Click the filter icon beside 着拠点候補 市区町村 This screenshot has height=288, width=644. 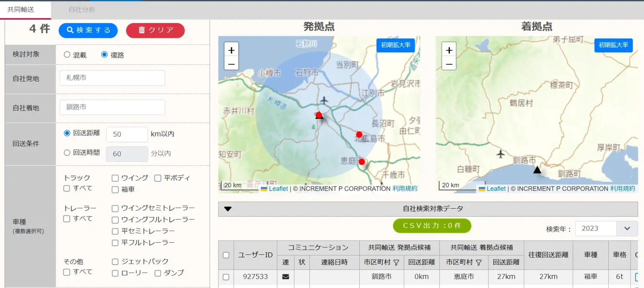click(x=478, y=262)
